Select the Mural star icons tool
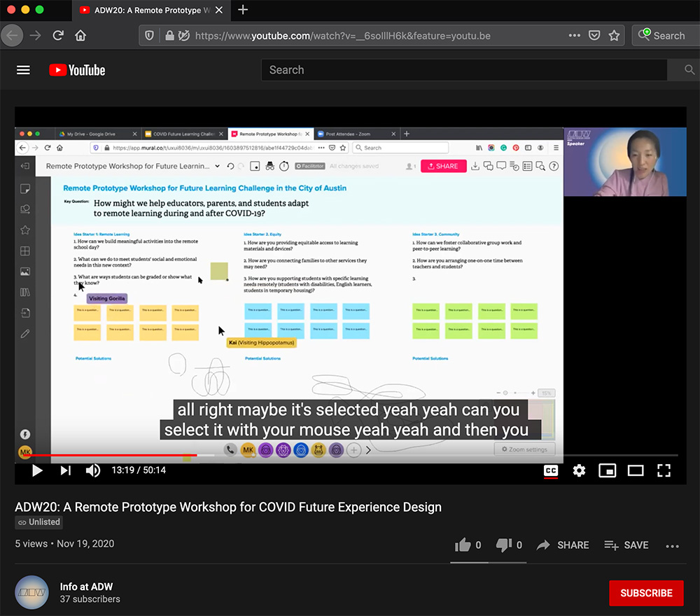Screen dimensions: 700x616 [25, 230]
